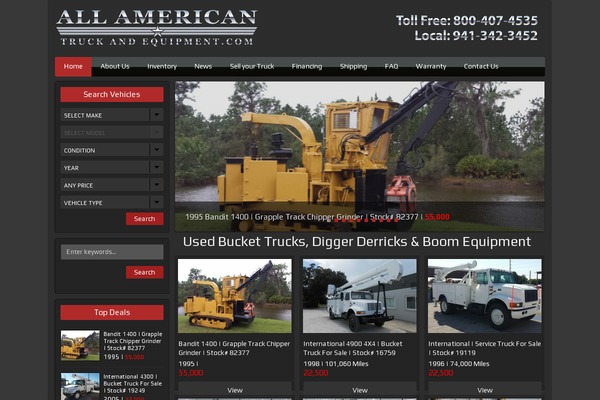Screen dimensions: 600x400
Task: Click International 4300 Bucket Truck Top Deals link
Action: pyautogui.click(x=132, y=384)
